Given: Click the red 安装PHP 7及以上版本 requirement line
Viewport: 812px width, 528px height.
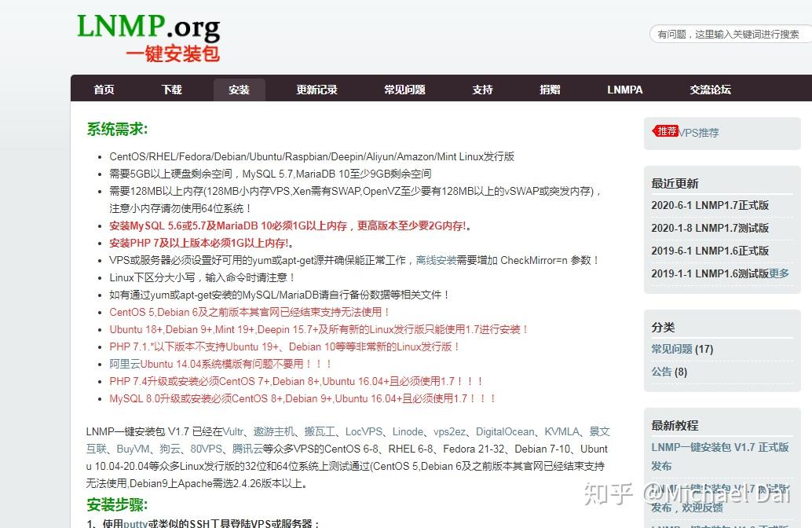Looking at the screenshot, I should 201,243.
